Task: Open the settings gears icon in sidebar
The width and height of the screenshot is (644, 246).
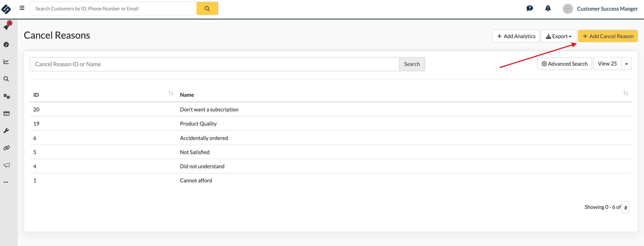Action: [7, 96]
